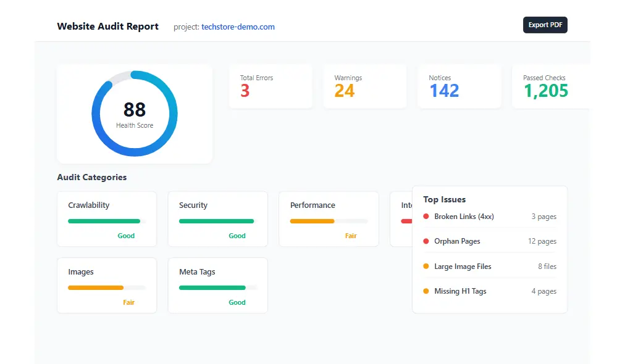The height and width of the screenshot is (364, 625).
Task: Click the Security progress bar
Action: tap(217, 221)
